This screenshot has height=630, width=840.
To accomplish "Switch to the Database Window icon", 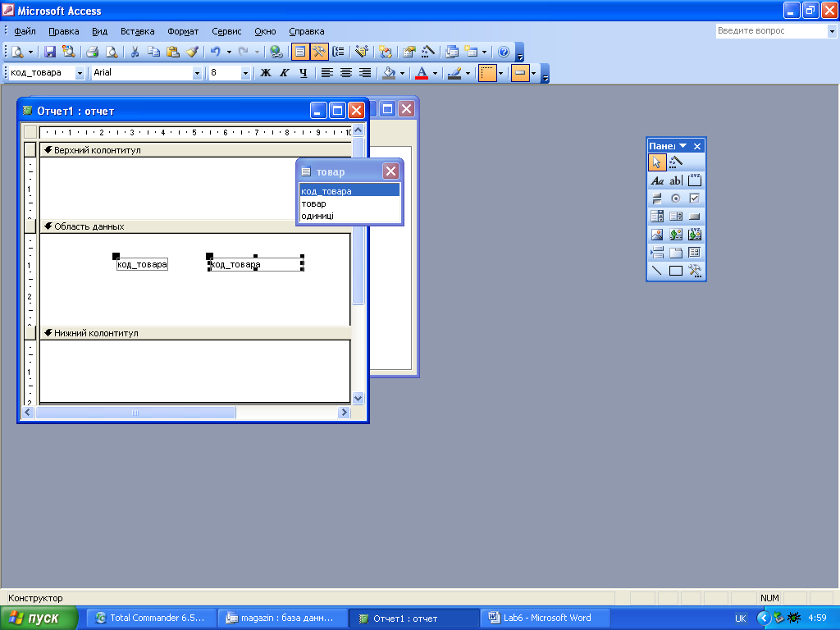I will click(452, 52).
